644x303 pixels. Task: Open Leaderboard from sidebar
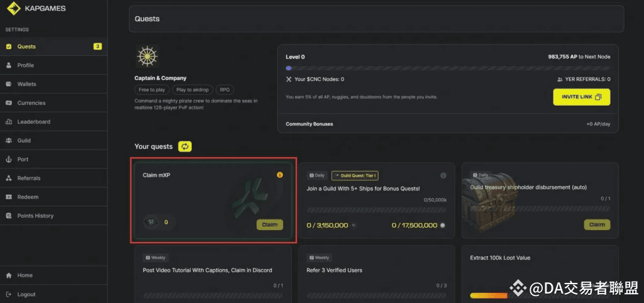point(53,122)
